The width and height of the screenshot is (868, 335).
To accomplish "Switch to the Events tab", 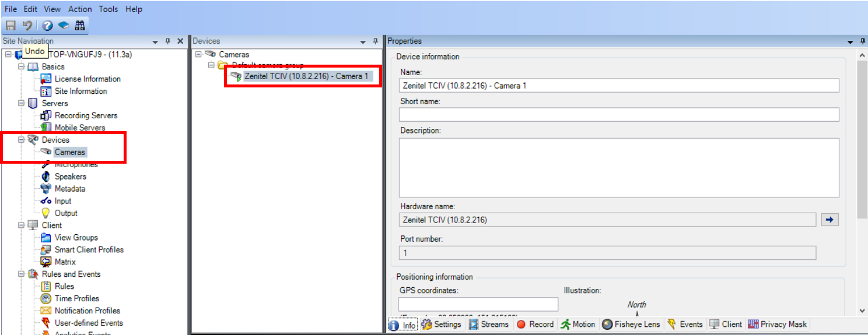I will [685, 325].
